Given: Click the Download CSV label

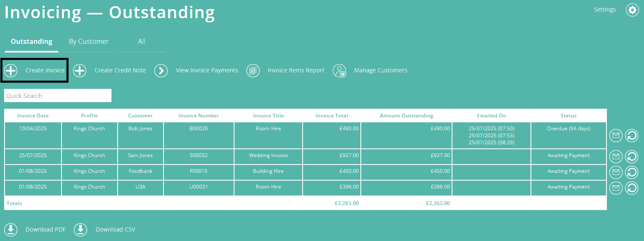Looking at the screenshot, I should click(115, 229).
